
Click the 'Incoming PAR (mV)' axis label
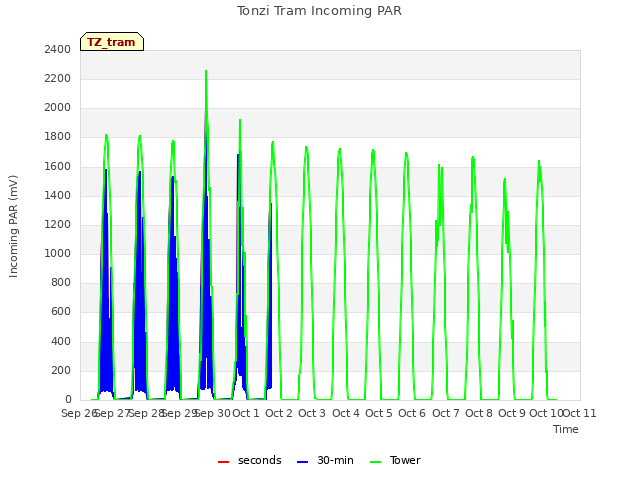[x=13, y=227]
